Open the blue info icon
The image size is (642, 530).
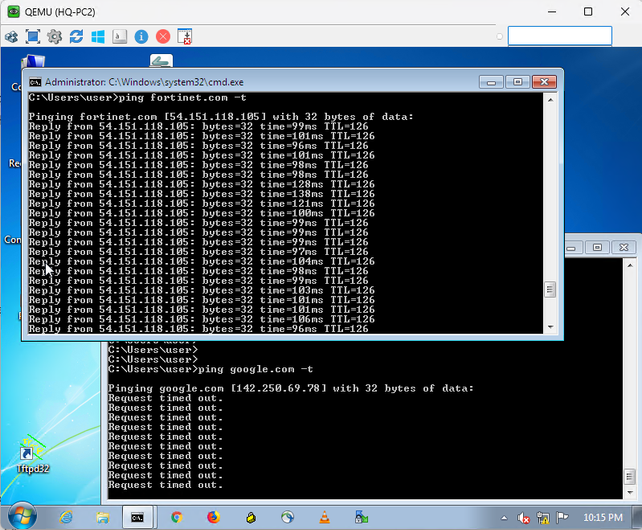click(141, 36)
